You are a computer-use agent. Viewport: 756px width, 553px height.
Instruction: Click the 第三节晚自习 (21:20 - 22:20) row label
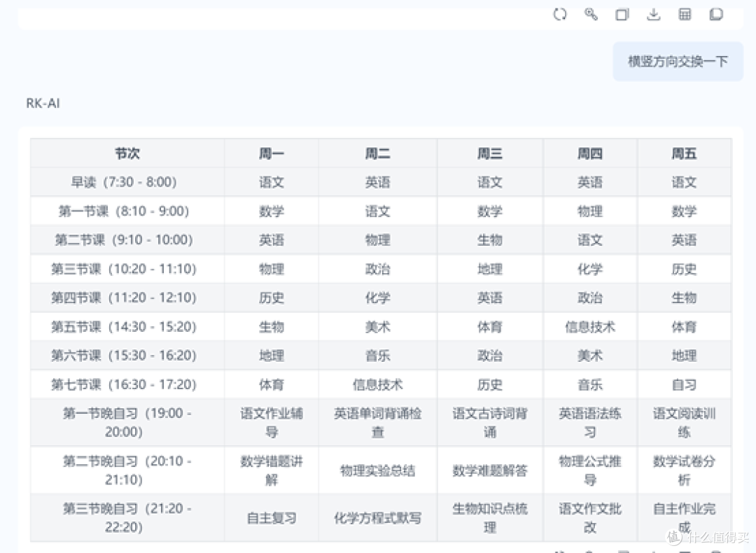[127, 518]
